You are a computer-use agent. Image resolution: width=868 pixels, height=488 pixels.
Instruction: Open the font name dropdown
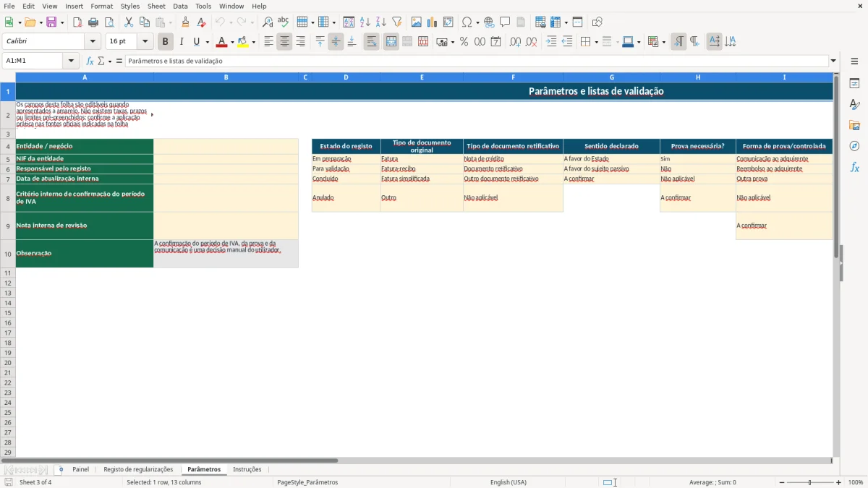93,42
